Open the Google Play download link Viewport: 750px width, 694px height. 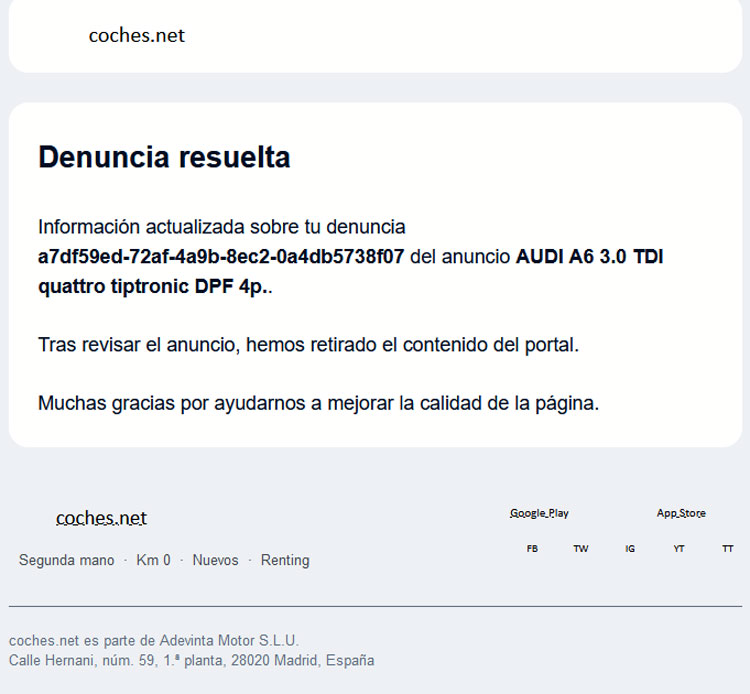(539, 513)
